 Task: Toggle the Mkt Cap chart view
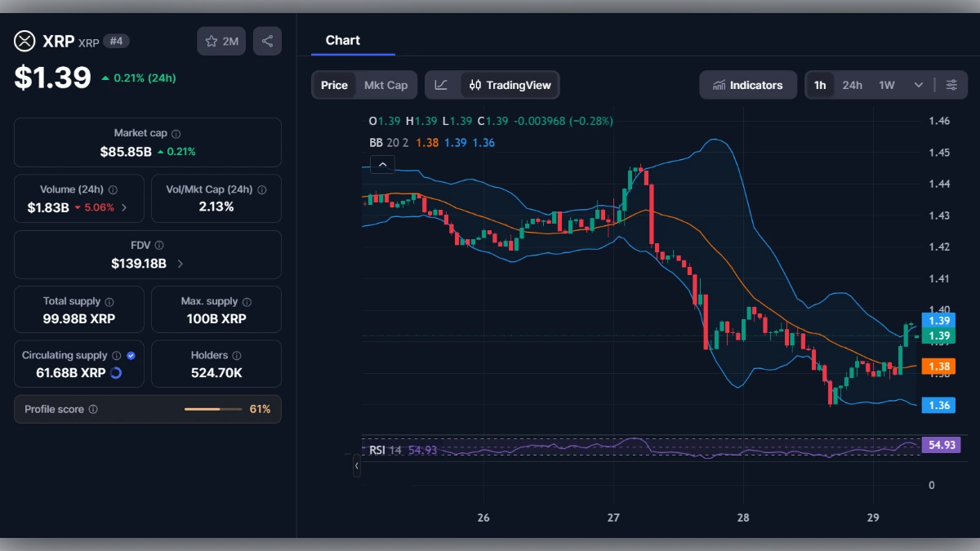386,84
